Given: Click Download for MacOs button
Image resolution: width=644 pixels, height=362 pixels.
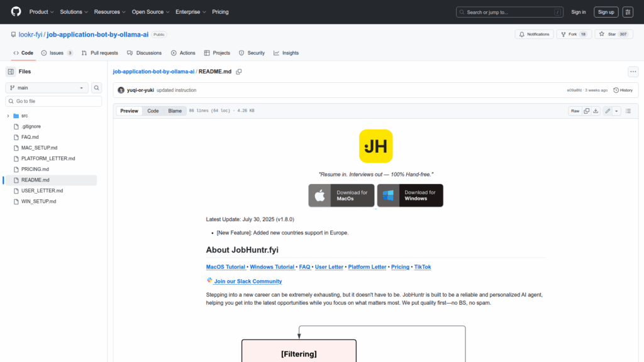Looking at the screenshot, I should click(x=341, y=195).
